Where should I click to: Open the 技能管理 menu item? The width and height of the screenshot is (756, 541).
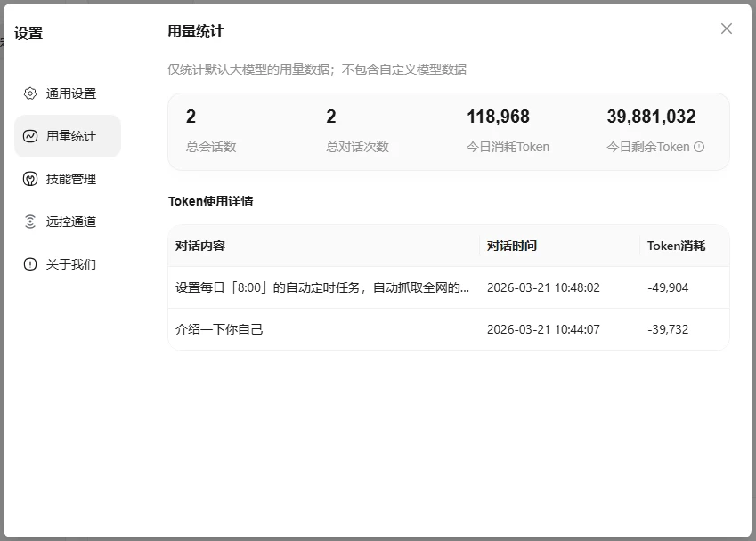67,178
